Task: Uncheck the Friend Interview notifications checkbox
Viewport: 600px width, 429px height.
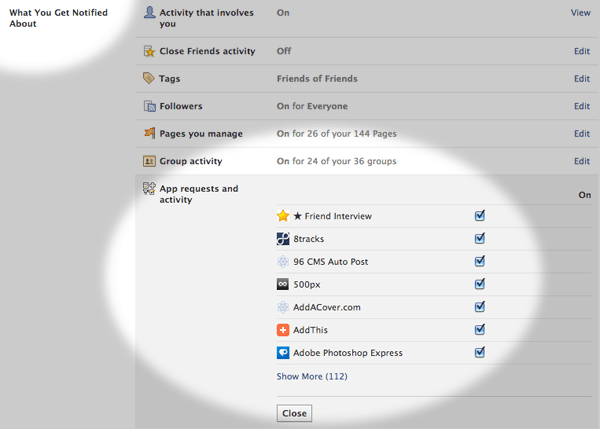Action: (479, 216)
